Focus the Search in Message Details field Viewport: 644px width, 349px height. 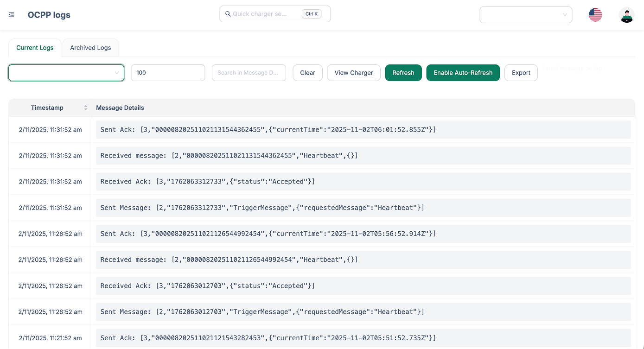pyautogui.click(x=249, y=73)
